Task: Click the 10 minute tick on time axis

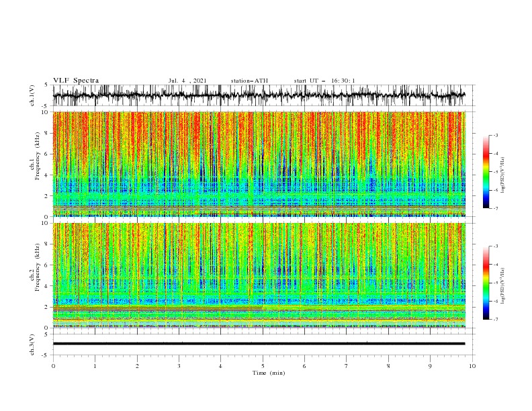Action: coord(472,366)
